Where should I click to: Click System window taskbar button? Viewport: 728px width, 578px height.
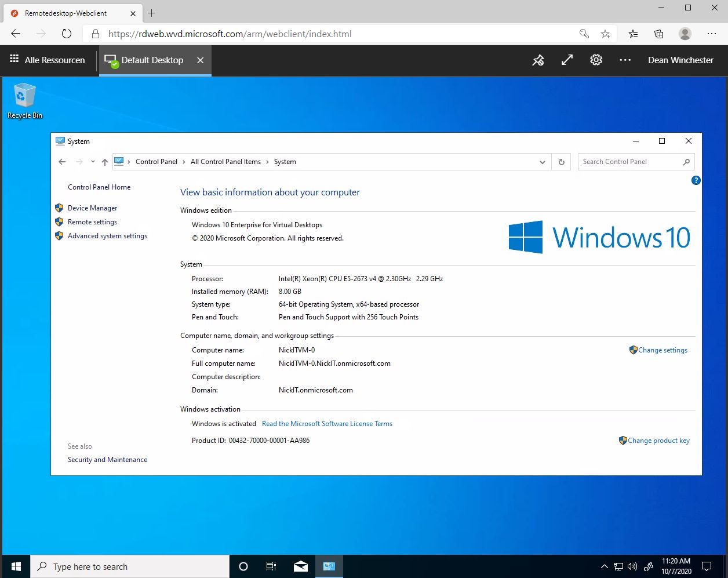pyautogui.click(x=329, y=566)
